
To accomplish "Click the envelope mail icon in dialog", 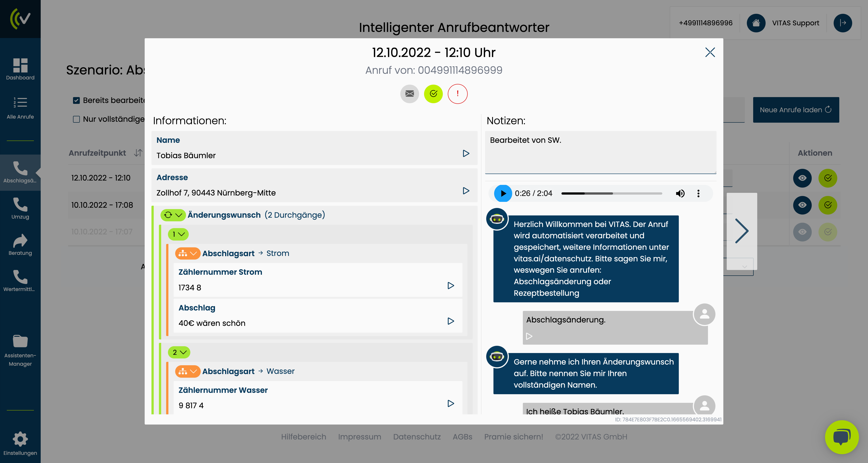I will pyautogui.click(x=409, y=94).
